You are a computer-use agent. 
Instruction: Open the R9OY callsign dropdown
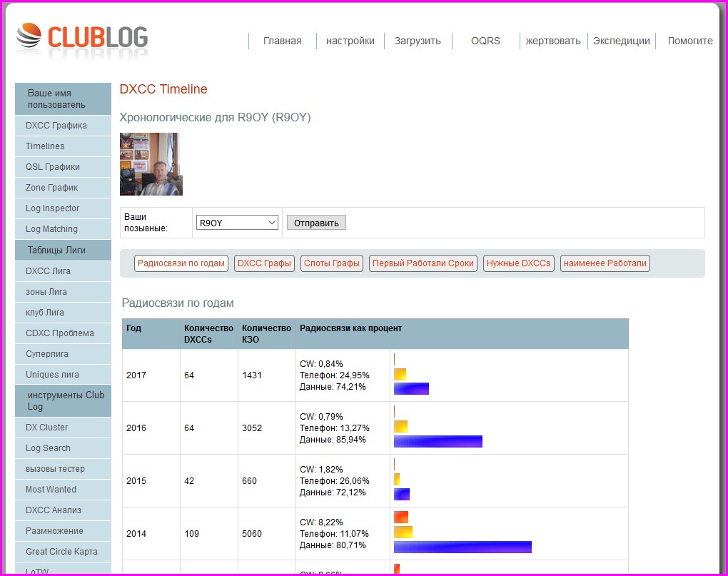[x=237, y=223]
